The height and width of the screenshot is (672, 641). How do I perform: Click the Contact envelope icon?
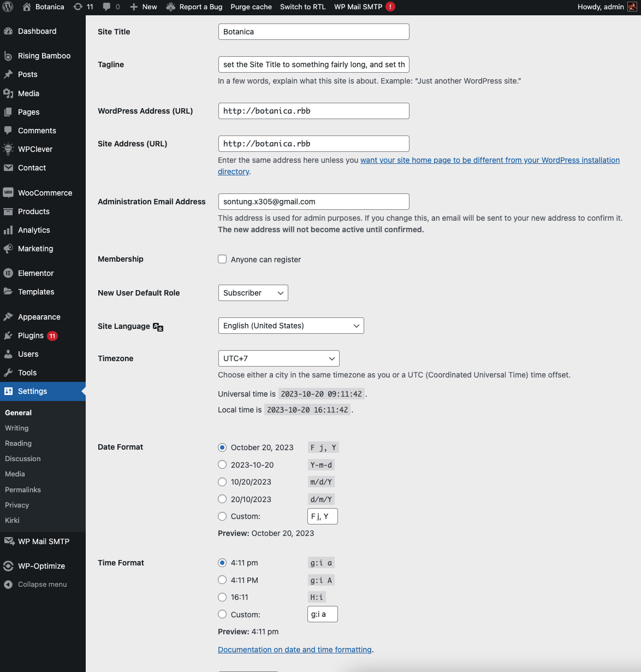point(8,168)
